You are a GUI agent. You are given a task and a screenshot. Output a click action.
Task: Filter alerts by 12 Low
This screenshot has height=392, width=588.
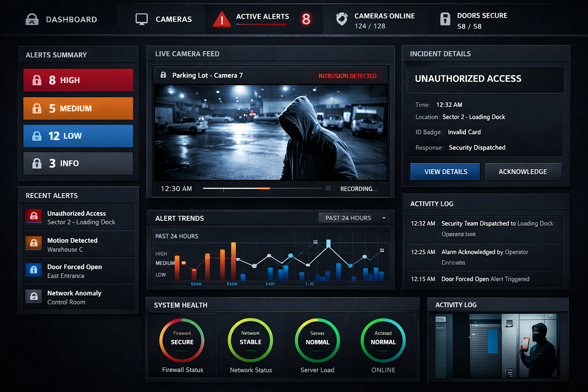78,136
